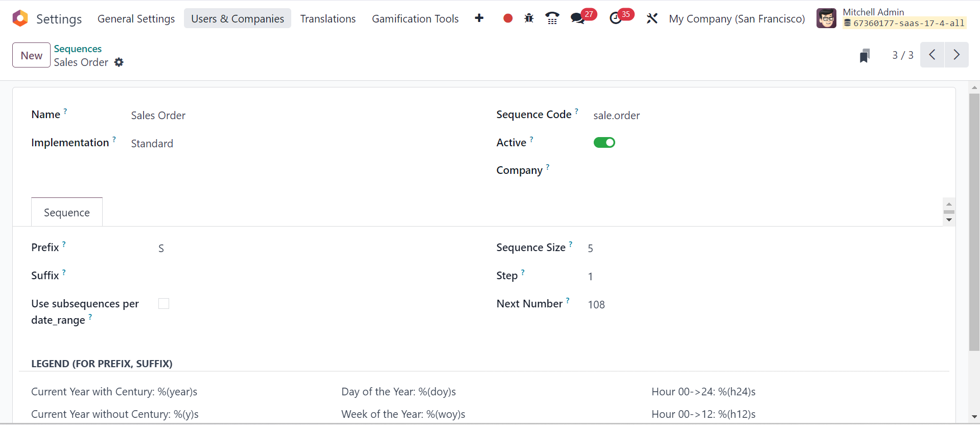Viewport: 980px width, 425px height.
Task: Open Mitchell Admin user menu
Action: (x=892, y=18)
